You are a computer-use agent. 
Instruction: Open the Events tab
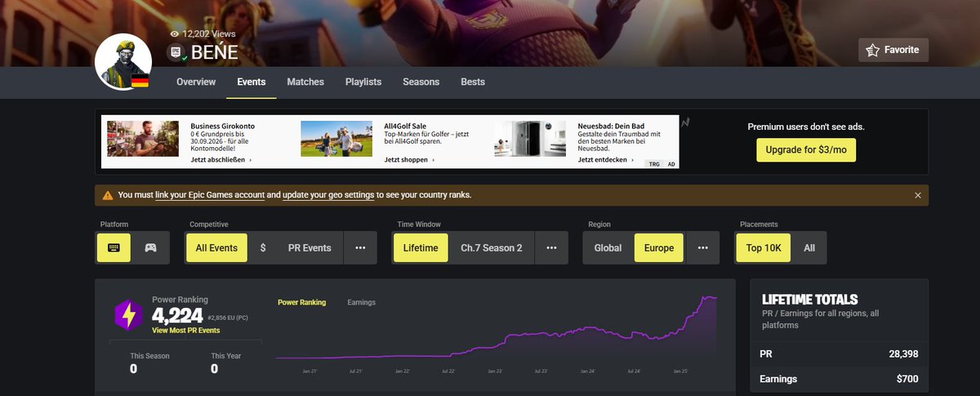coord(252,82)
